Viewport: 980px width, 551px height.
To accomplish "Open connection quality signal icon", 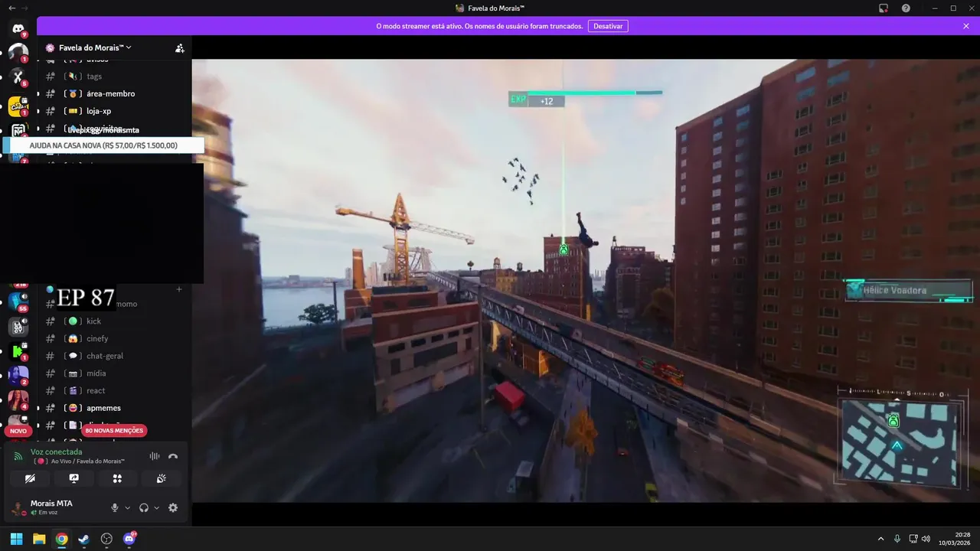I will pos(18,457).
